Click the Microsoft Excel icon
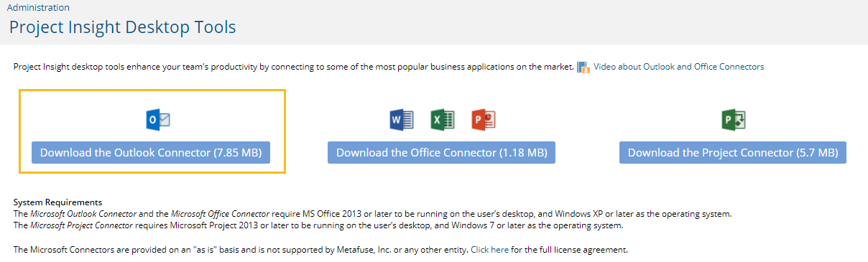Viewport: 868px width, 262px height. click(x=443, y=120)
